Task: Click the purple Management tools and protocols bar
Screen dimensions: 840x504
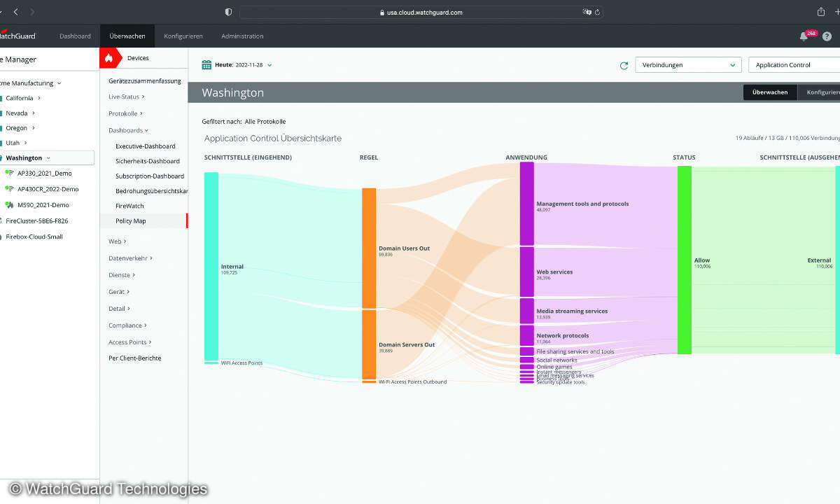Action: point(527,204)
